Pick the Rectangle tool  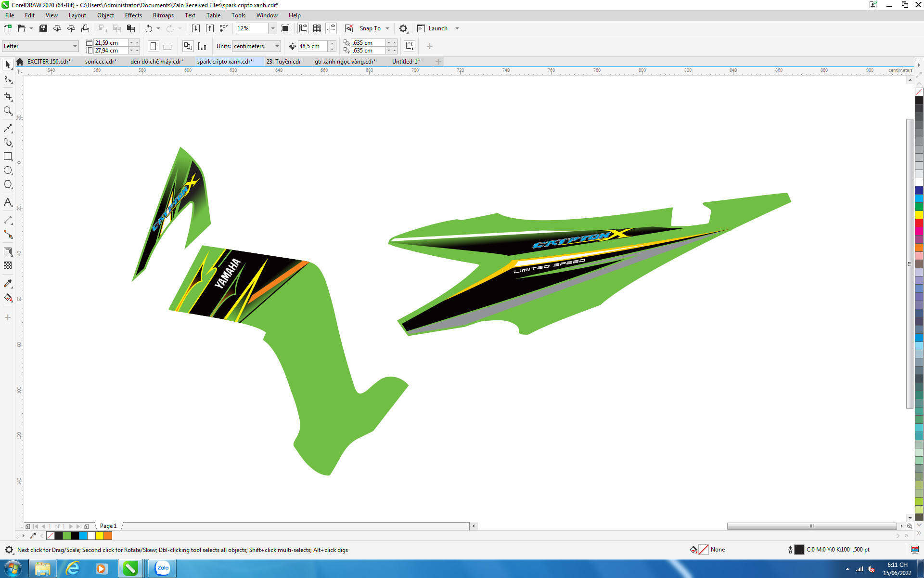click(8, 157)
